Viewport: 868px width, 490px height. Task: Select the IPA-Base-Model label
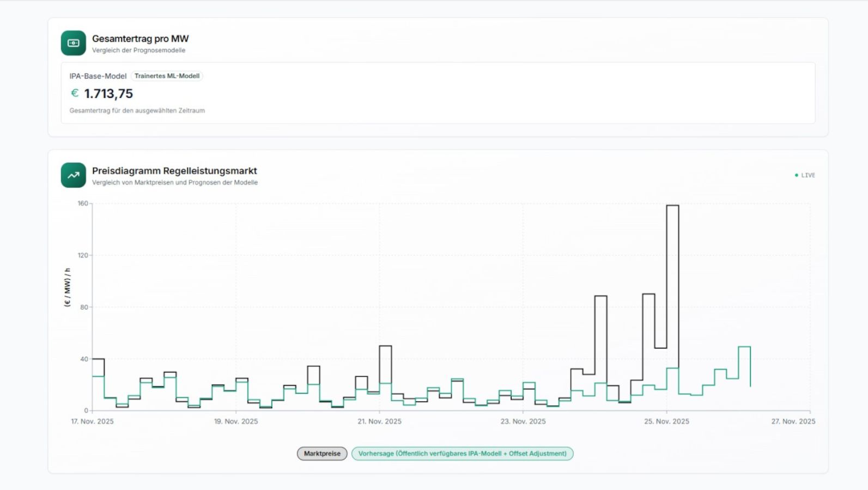click(x=98, y=76)
